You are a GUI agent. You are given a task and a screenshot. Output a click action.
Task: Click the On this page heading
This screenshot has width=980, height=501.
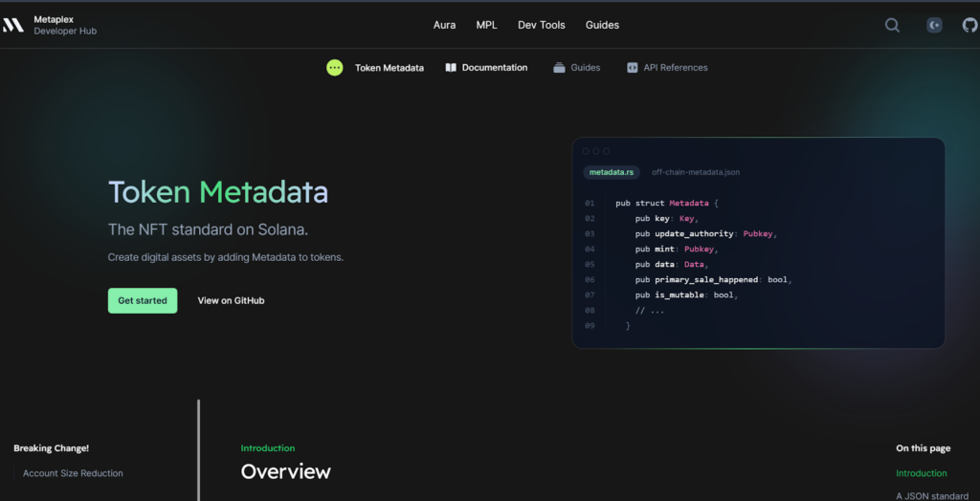pyautogui.click(x=924, y=447)
